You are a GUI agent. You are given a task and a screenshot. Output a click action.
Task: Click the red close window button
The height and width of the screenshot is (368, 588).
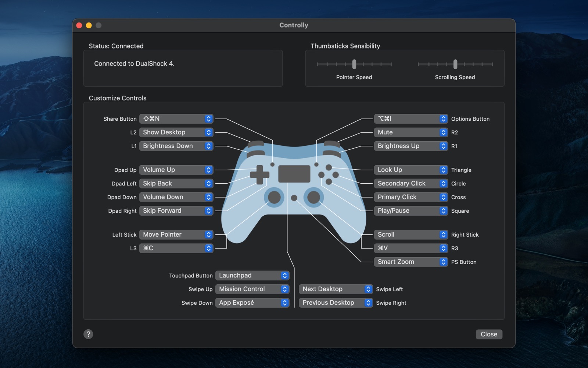79,25
